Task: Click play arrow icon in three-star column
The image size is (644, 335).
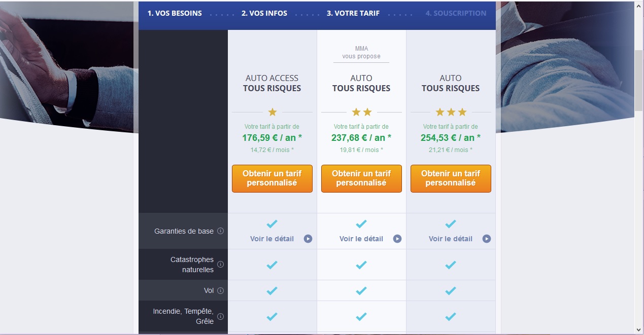Action: [x=487, y=239]
